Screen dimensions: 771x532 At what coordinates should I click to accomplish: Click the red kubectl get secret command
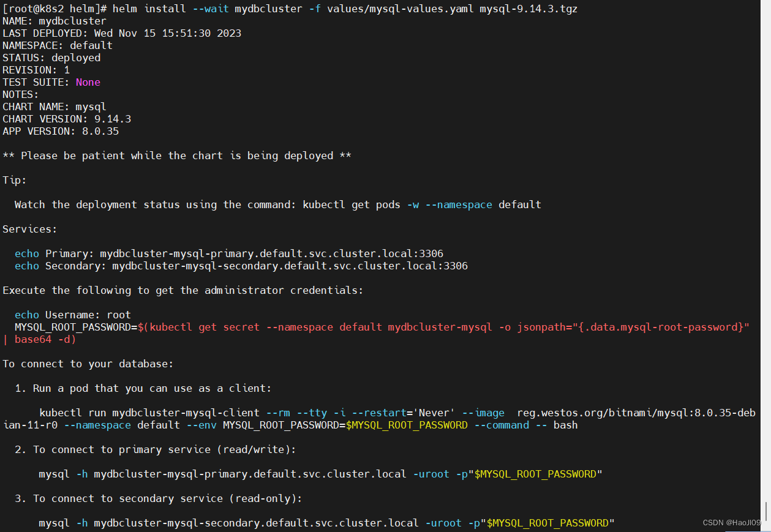443,327
